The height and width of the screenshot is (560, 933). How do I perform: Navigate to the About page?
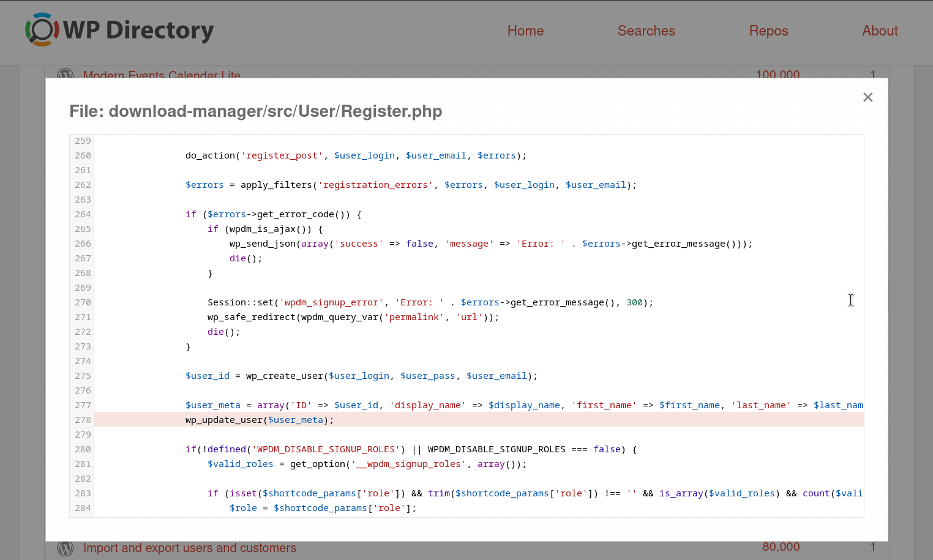click(880, 31)
